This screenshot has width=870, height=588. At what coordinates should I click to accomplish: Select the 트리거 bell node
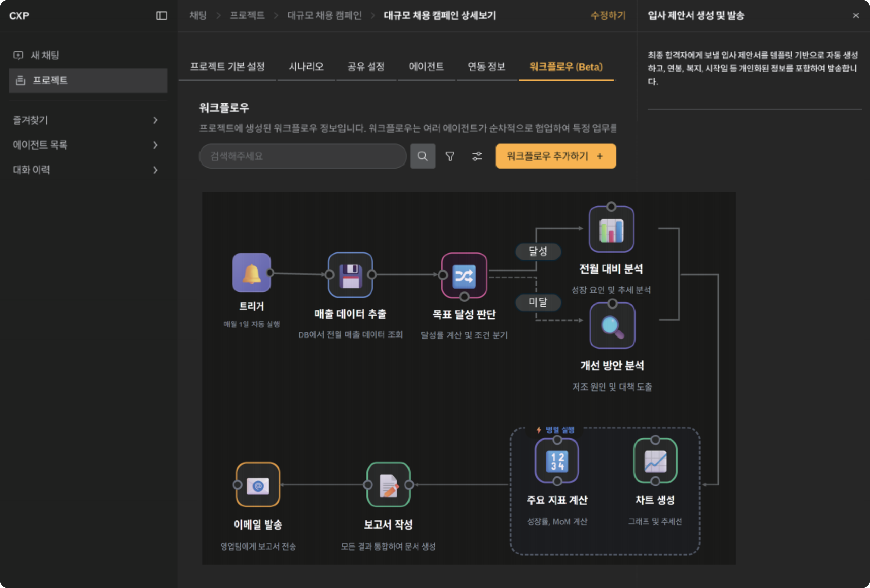(251, 273)
